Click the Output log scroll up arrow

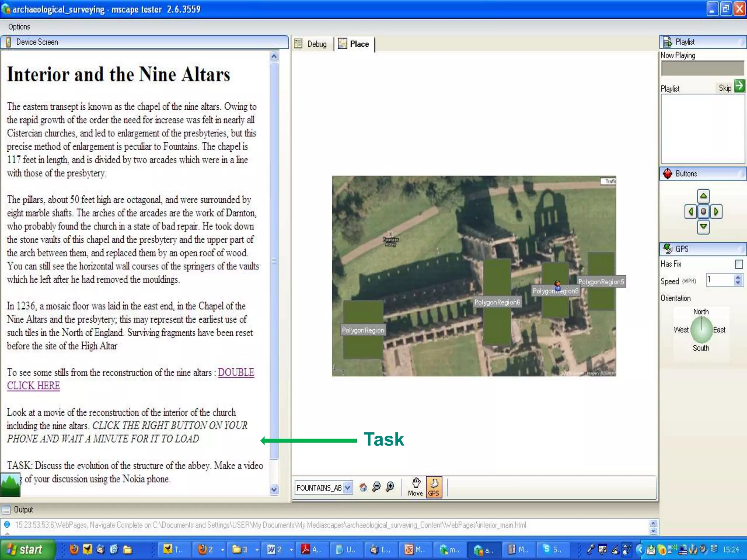tap(653, 523)
